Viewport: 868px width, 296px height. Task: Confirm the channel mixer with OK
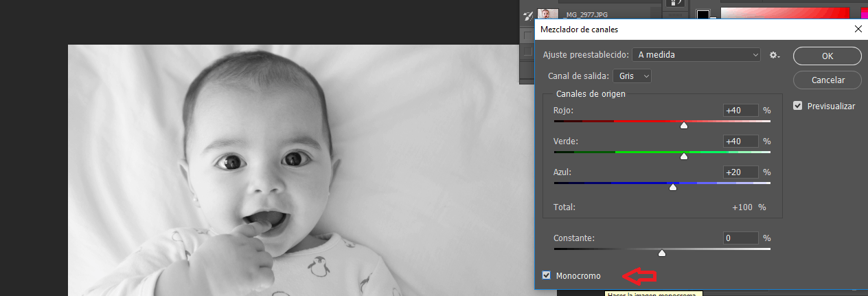point(827,56)
